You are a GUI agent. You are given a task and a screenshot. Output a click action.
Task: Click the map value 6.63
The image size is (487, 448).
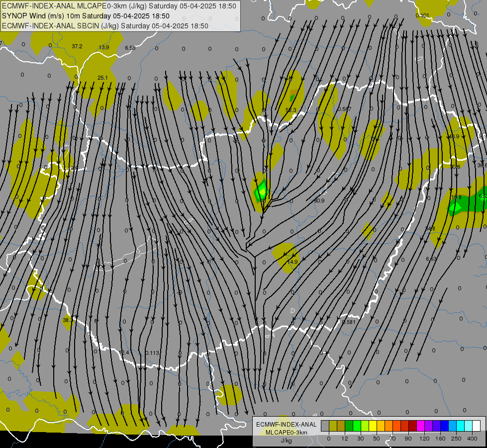tap(431, 259)
